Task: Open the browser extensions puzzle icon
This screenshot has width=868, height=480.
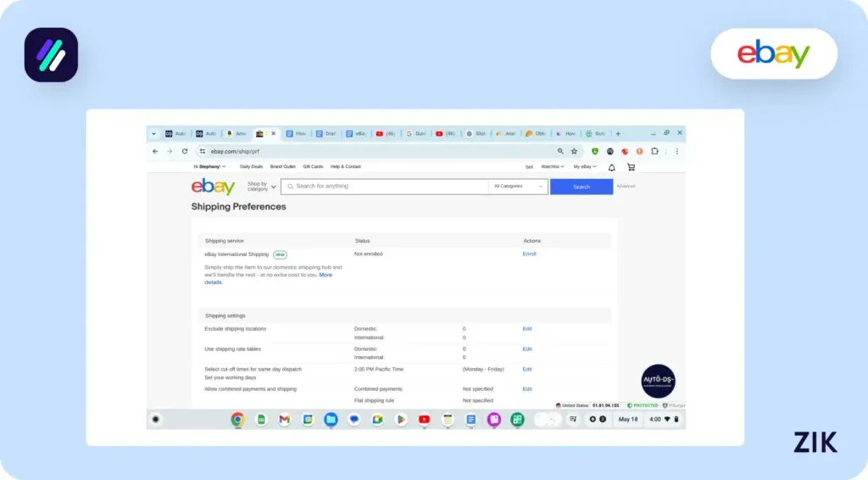Action: coord(654,151)
